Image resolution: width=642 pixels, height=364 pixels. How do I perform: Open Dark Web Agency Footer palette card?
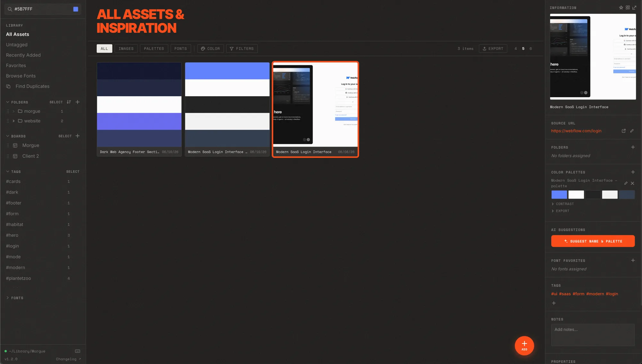pyautogui.click(x=139, y=109)
